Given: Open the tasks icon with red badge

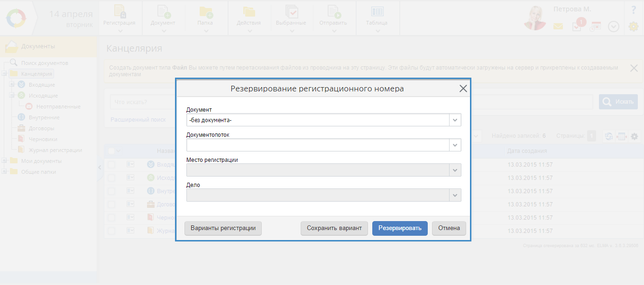Looking at the screenshot, I should click(x=577, y=27).
